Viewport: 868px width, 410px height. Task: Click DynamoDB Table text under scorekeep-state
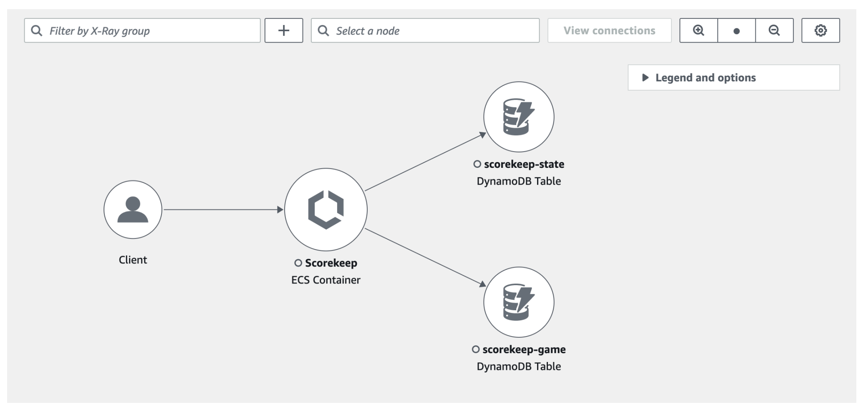pyautogui.click(x=519, y=181)
